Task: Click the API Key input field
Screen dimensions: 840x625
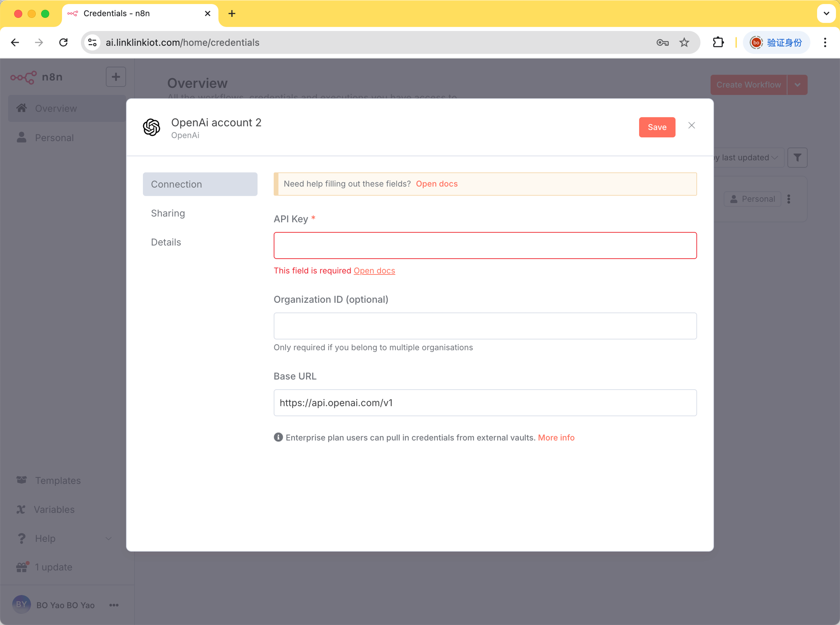Action: tap(485, 246)
